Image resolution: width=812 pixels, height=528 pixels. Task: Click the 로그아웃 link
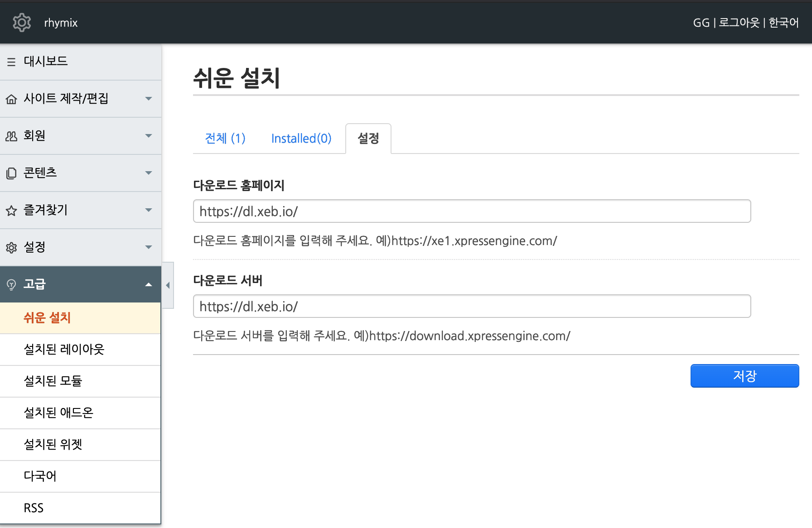point(739,23)
